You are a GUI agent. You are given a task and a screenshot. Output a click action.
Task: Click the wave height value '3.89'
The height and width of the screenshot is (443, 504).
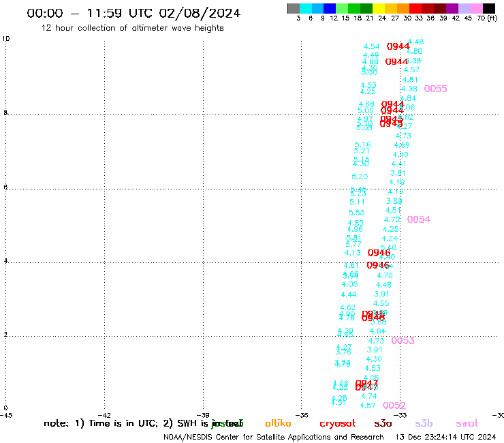(x=394, y=201)
